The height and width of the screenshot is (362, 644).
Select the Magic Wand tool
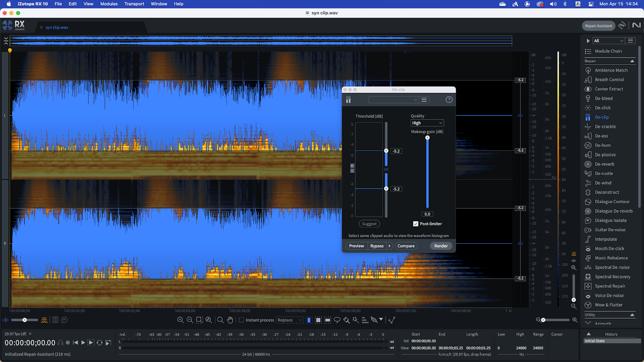355,320
